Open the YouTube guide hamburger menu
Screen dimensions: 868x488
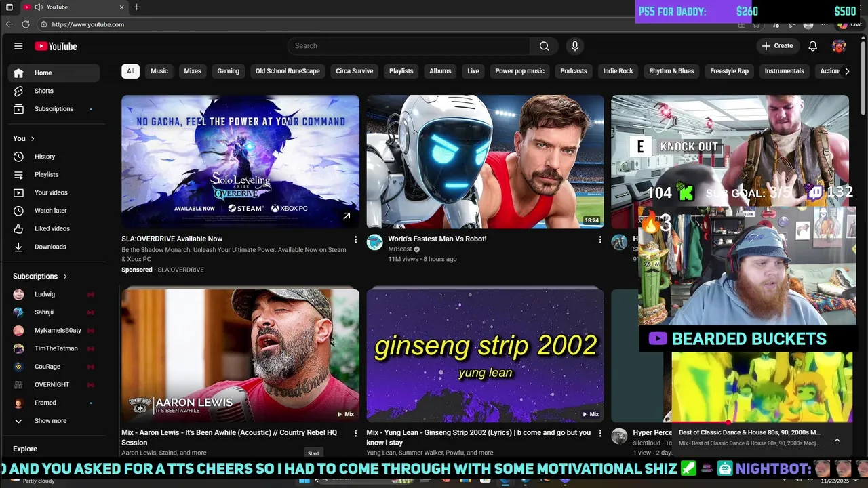coord(18,46)
